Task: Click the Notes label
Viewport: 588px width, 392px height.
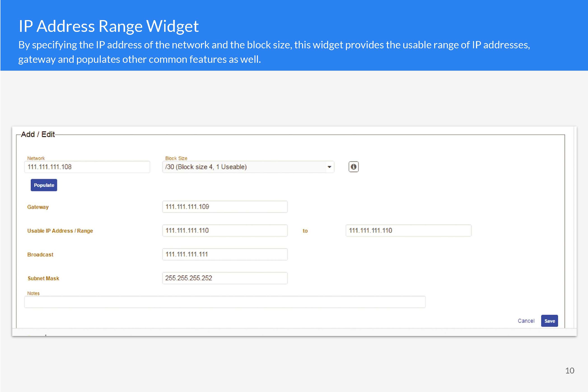Action: pyautogui.click(x=33, y=293)
